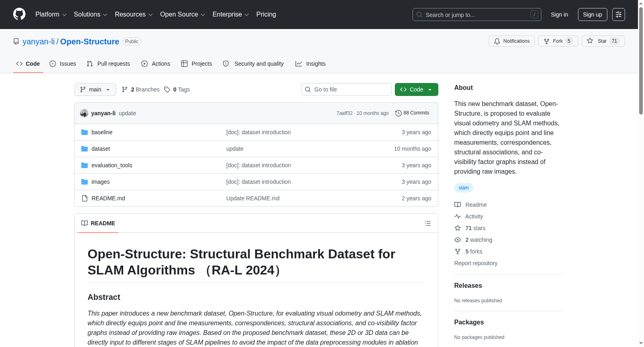Viewport: 644px width, 347px height.
Task: Open the 'Update README.md' commit message
Action: pos(253,198)
